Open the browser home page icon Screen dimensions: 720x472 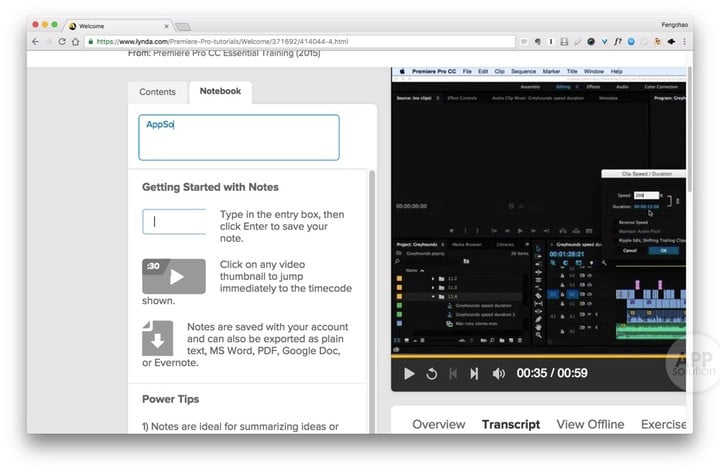pos(75,41)
